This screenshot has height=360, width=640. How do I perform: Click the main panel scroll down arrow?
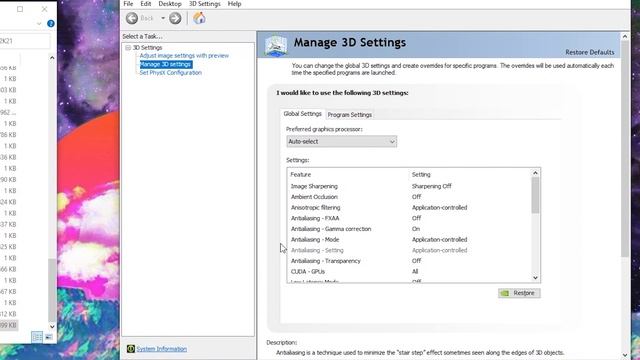625,355
